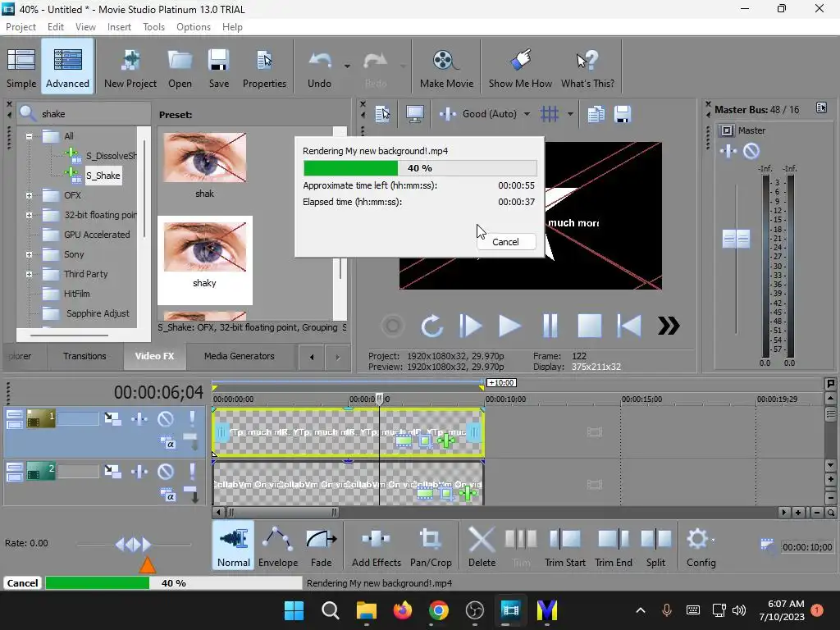
Task: Choose the shak preset thumbnail
Action: pyautogui.click(x=204, y=158)
